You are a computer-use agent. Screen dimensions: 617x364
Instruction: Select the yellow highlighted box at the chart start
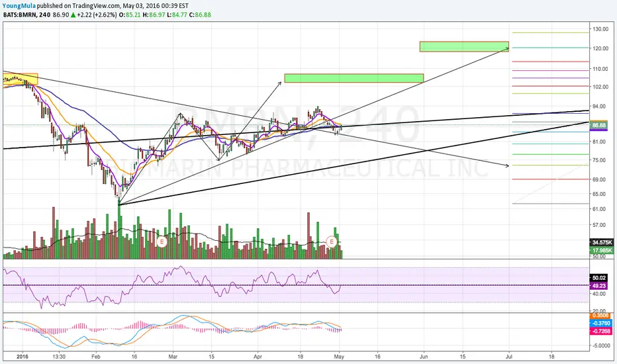tap(20, 79)
